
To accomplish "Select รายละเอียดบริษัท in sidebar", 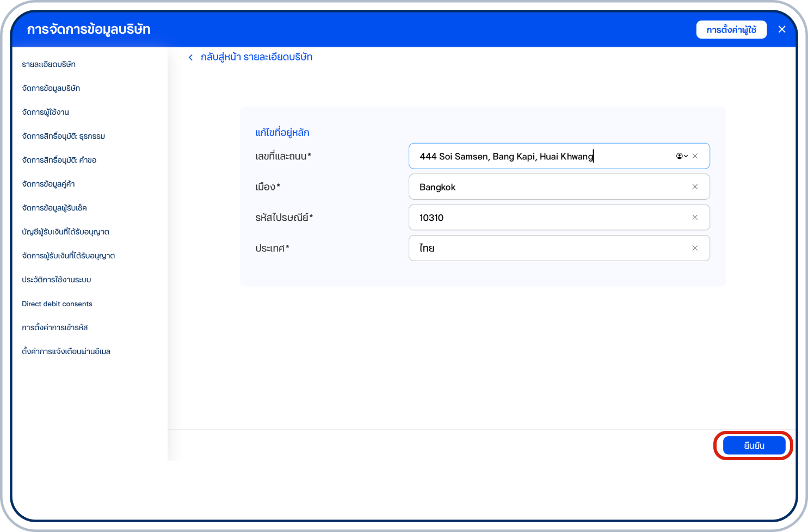I will tap(48, 64).
